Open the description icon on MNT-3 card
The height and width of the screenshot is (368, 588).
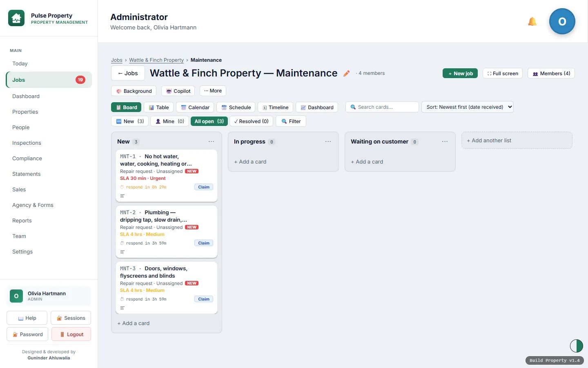coord(122,308)
